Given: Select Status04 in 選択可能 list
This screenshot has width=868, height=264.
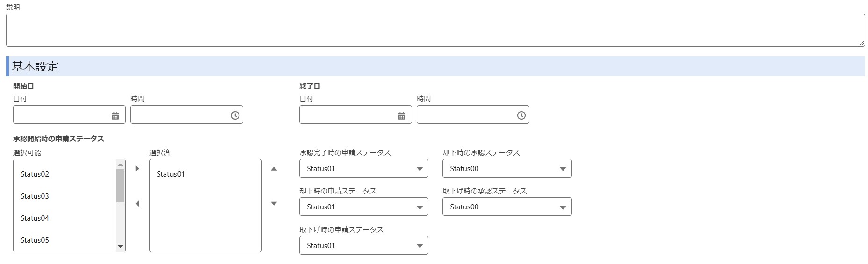Looking at the screenshot, I should point(65,218).
